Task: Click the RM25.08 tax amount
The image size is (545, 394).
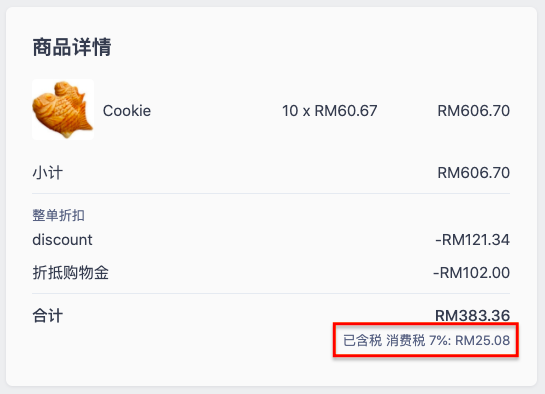Action: (482, 340)
